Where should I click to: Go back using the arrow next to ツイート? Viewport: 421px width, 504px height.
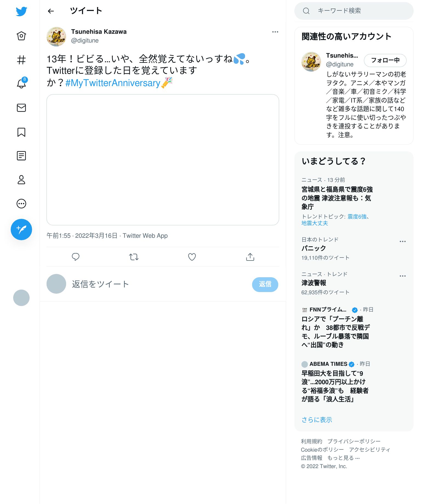click(x=51, y=11)
